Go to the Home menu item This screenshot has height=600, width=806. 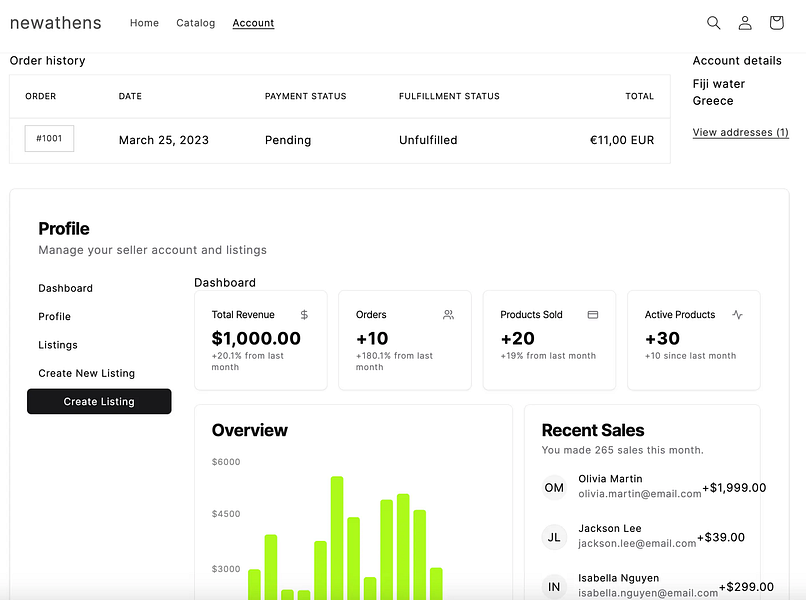click(x=144, y=23)
